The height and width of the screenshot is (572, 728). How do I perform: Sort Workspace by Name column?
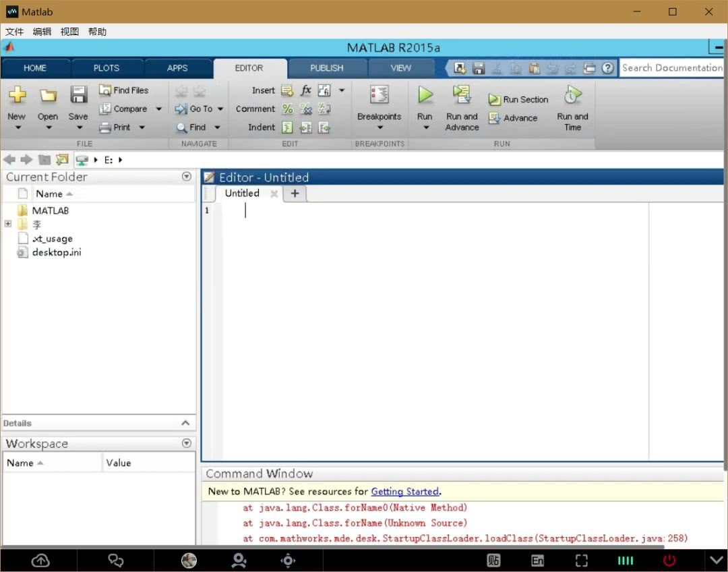[25, 463]
